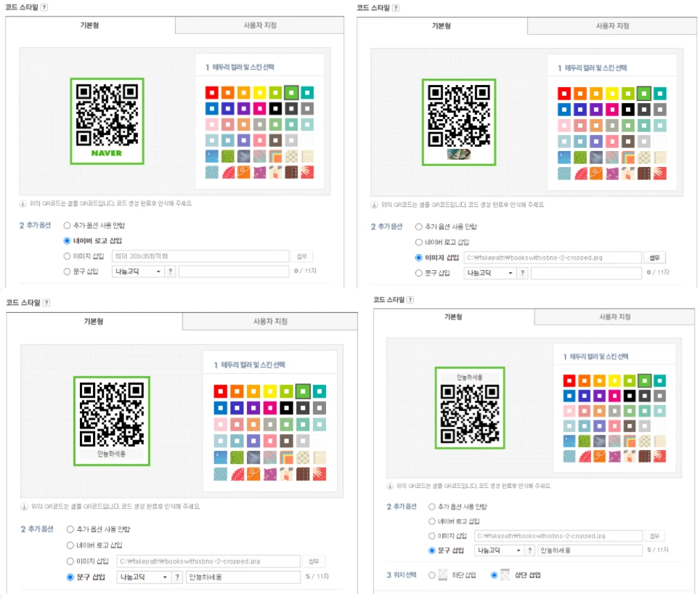Choose red border color in top-left panel
Viewport: 700px width, 599px height.
211,93
